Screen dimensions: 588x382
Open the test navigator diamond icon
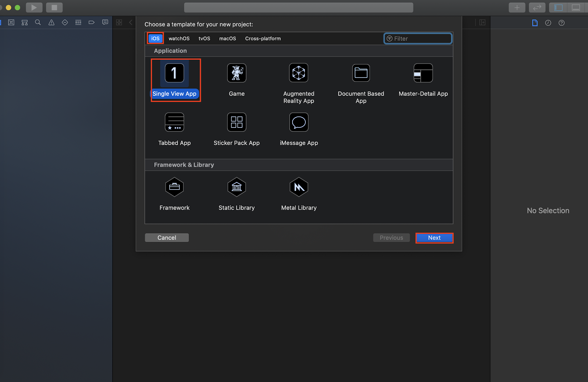(65, 22)
